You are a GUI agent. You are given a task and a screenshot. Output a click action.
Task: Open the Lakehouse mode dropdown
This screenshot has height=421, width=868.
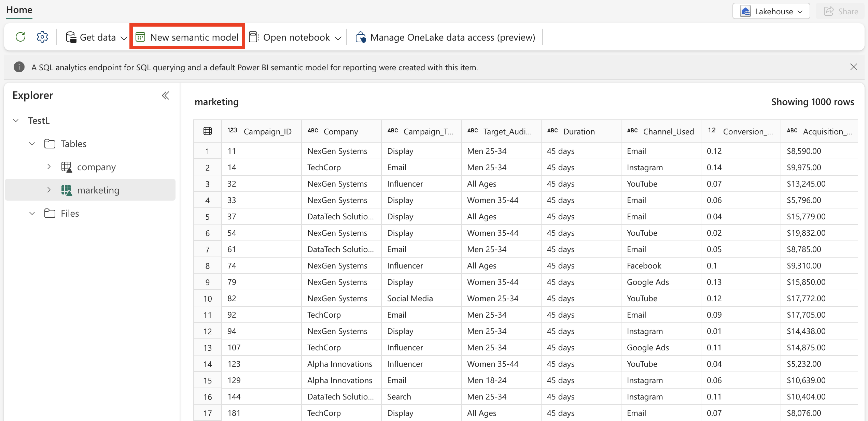pyautogui.click(x=771, y=11)
